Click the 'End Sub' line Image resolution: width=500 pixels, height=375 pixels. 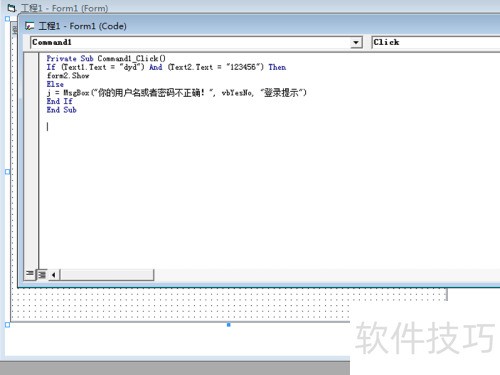pos(61,110)
